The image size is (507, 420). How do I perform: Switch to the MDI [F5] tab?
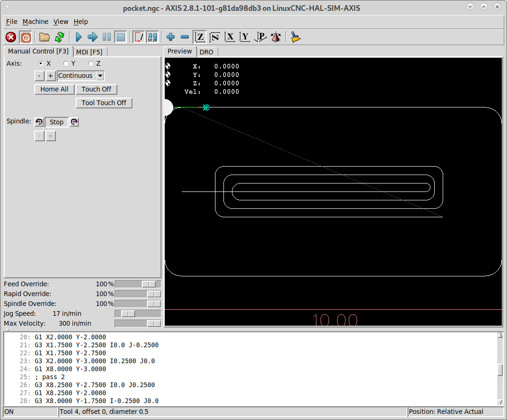tap(89, 52)
